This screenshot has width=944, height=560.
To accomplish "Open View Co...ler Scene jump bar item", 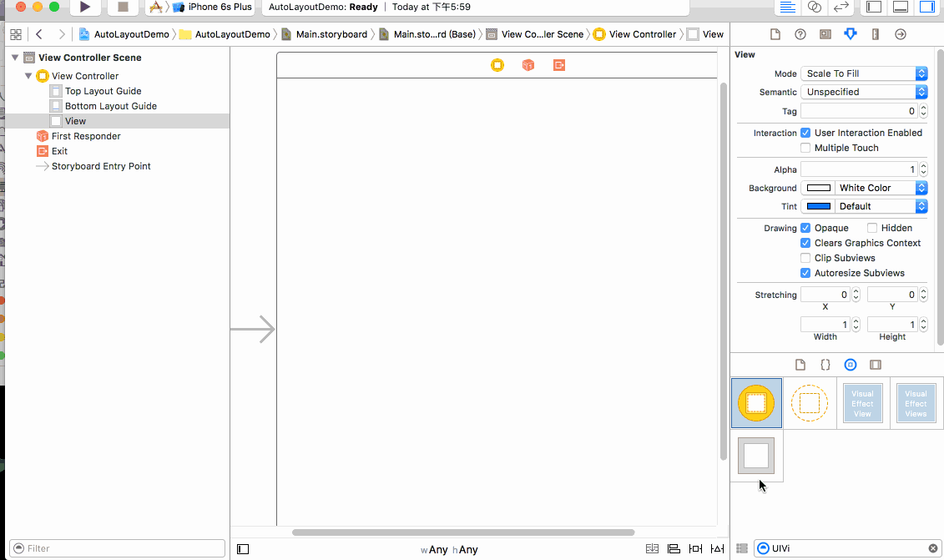I will (535, 34).
